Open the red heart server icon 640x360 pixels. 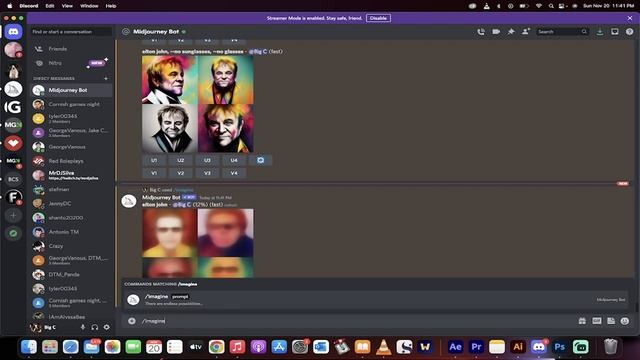[x=13, y=143]
